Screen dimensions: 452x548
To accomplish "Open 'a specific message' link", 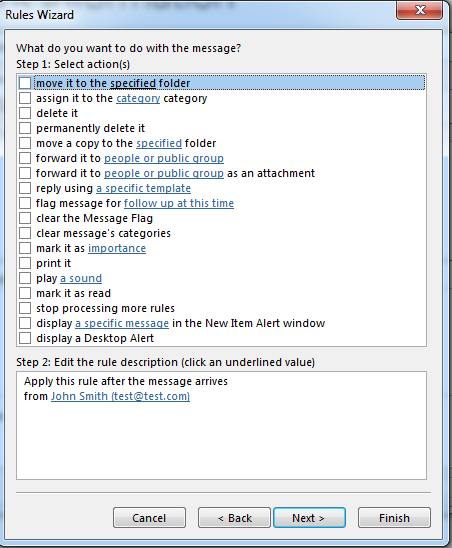I will point(122,323).
